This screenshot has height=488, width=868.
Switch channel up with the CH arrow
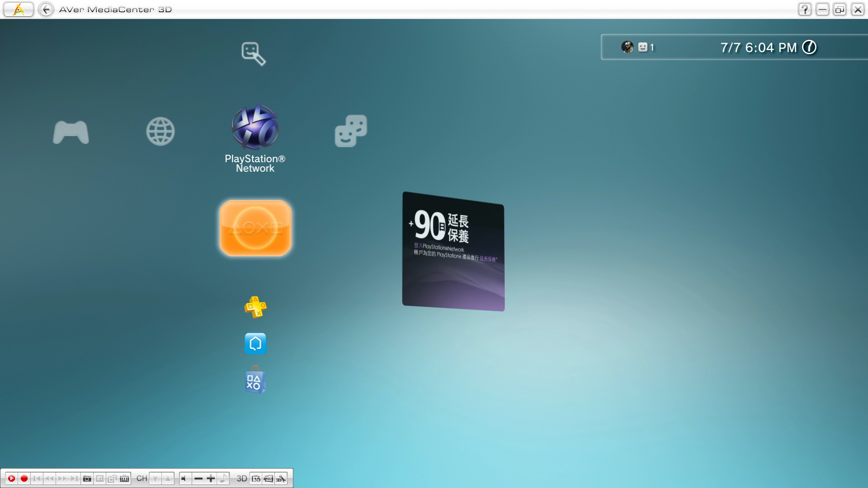point(168,479)
